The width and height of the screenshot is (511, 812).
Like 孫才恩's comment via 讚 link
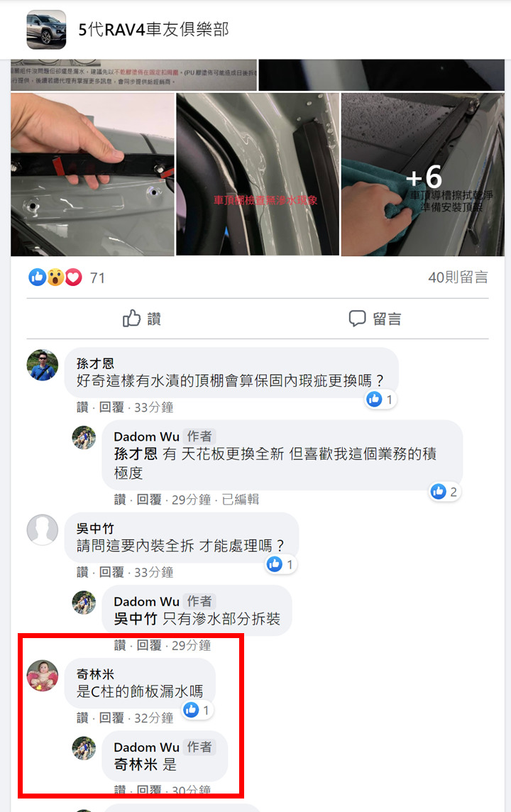pyautogui.click(x=82, y=407)
